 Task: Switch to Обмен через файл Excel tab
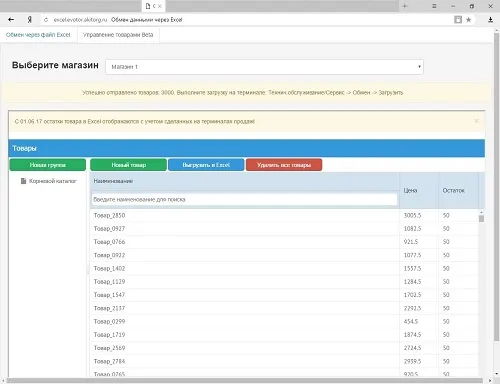pos(38,35)
